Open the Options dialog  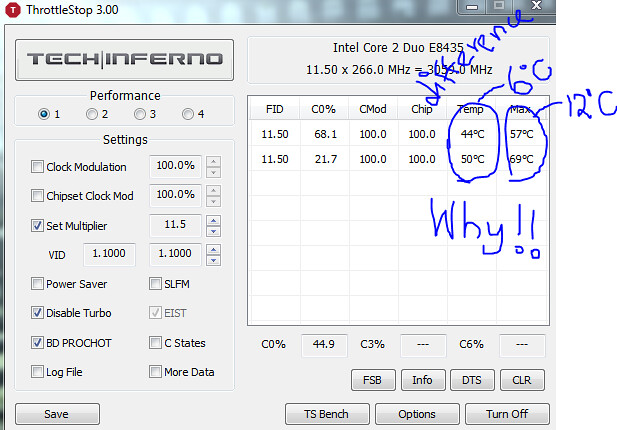pyautogui.click(x=417, y=414)
